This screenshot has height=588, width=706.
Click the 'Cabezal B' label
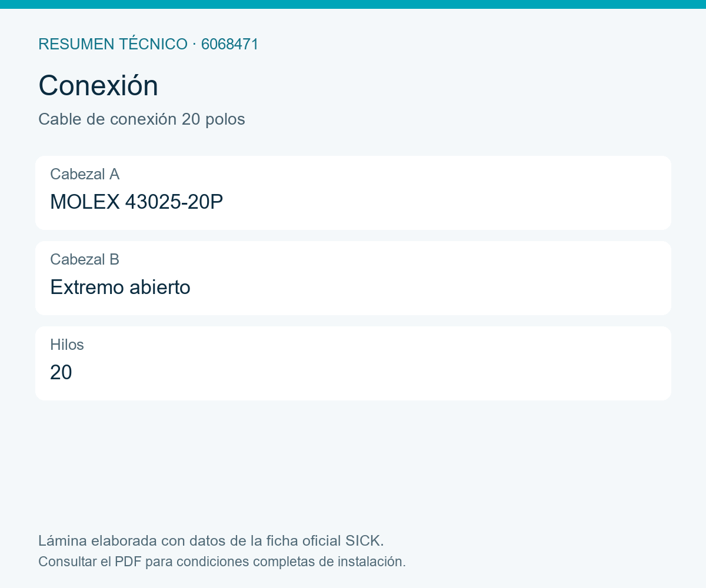[x=85, y=259]
